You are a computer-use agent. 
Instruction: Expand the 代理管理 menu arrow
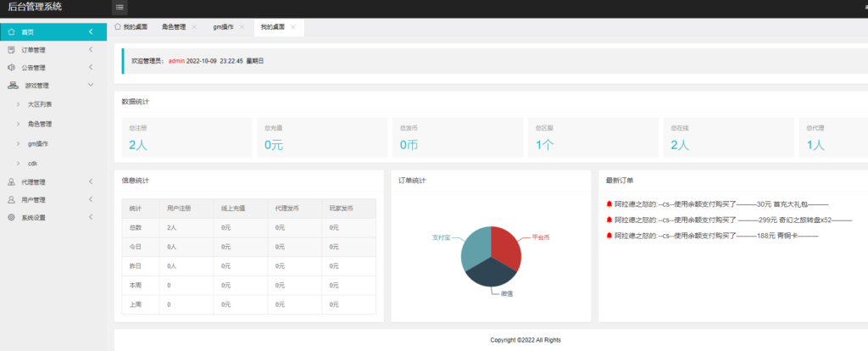tap(91, 181)
